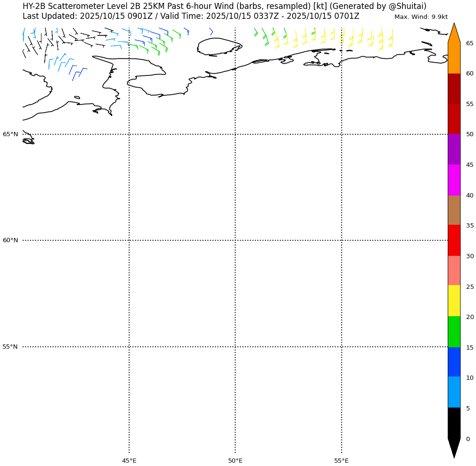Choose the orange 60-65 kt colorbar segment
The height and width of the screenshot is (466, 476).
454,57
